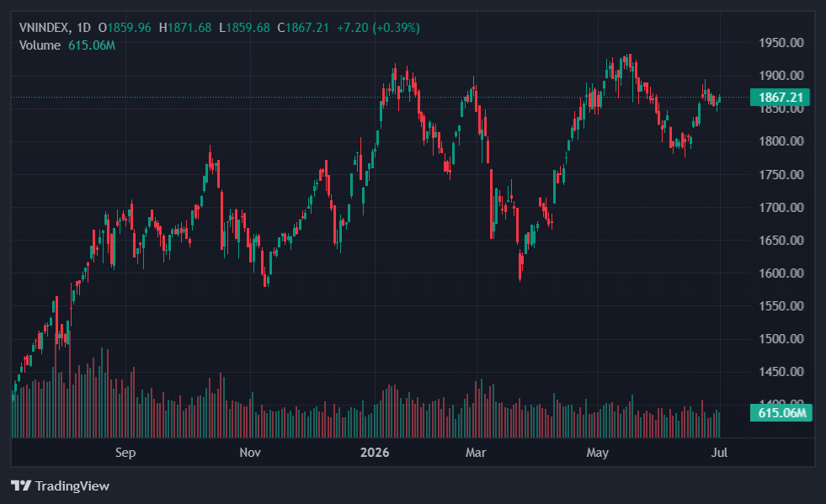Click the +7.20 (+0.39%) change value

378,28
